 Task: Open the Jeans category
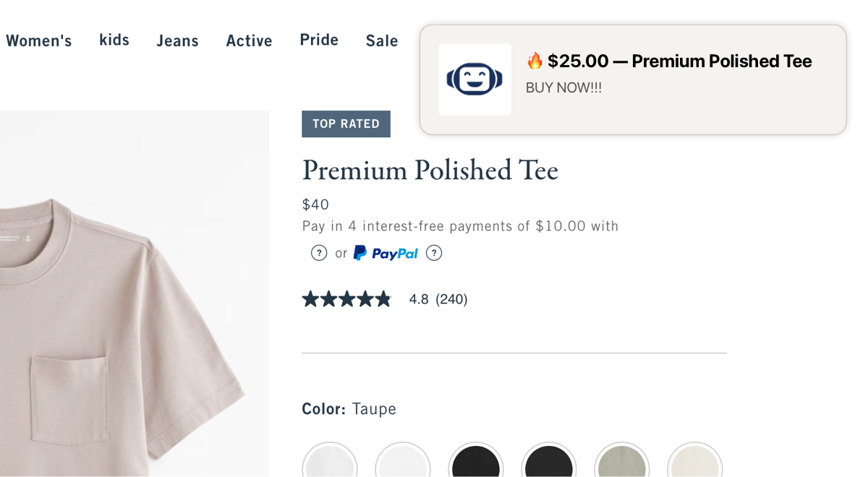(177, 41)
